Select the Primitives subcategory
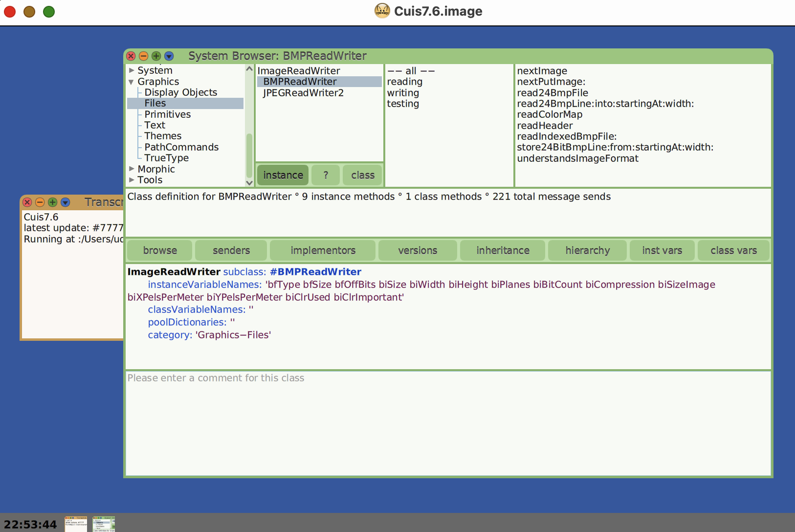 (167, 114)
